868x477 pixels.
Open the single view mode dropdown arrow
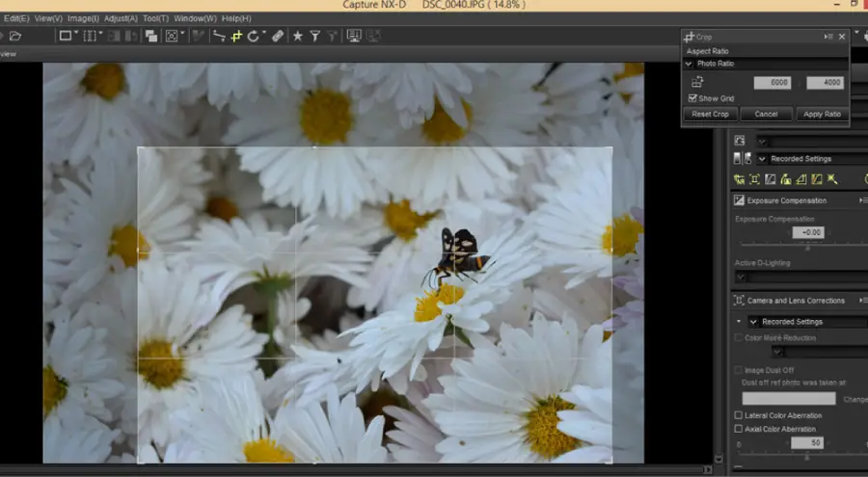click(x=76, y=33)
